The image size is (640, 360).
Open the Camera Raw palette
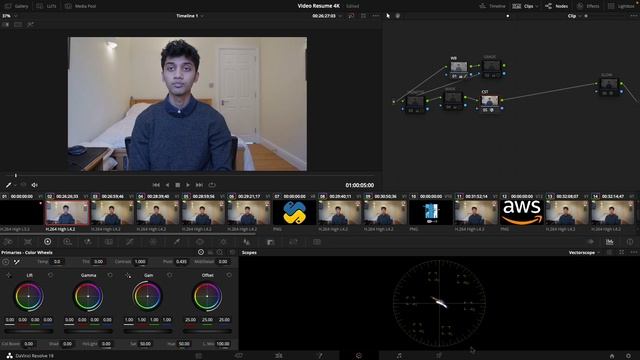point(8,242)
